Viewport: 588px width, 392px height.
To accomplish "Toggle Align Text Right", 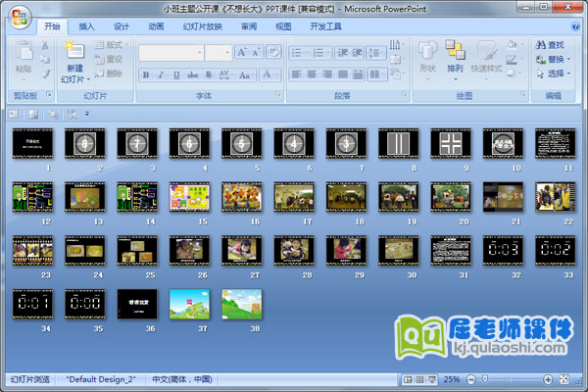I will [327, 74].
